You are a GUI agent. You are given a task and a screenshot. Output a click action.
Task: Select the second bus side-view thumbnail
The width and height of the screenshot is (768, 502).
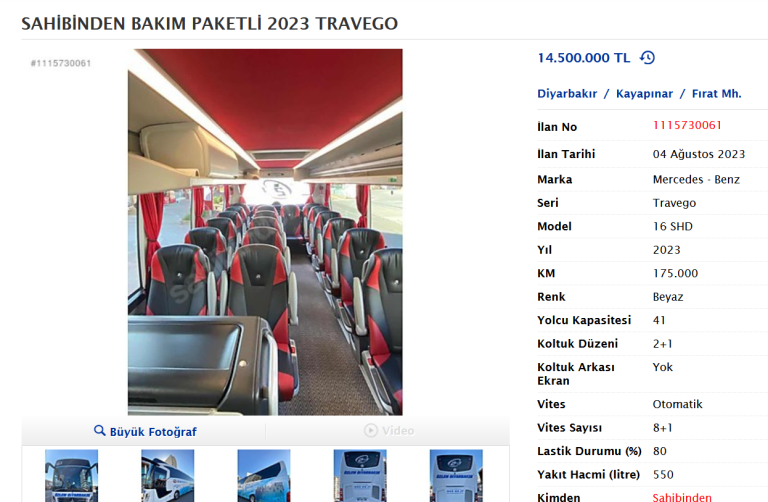click(168, 476)
